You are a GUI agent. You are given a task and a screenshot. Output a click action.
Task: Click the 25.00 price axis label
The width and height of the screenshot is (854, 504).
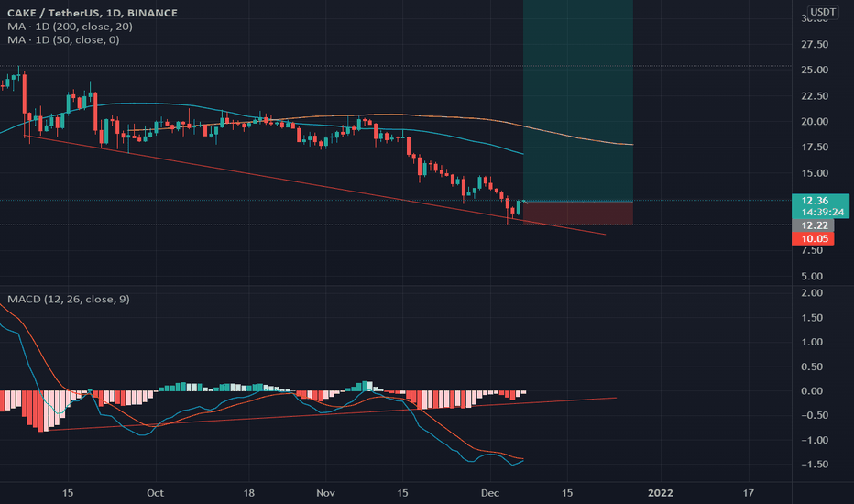click(x=815, y=70)
